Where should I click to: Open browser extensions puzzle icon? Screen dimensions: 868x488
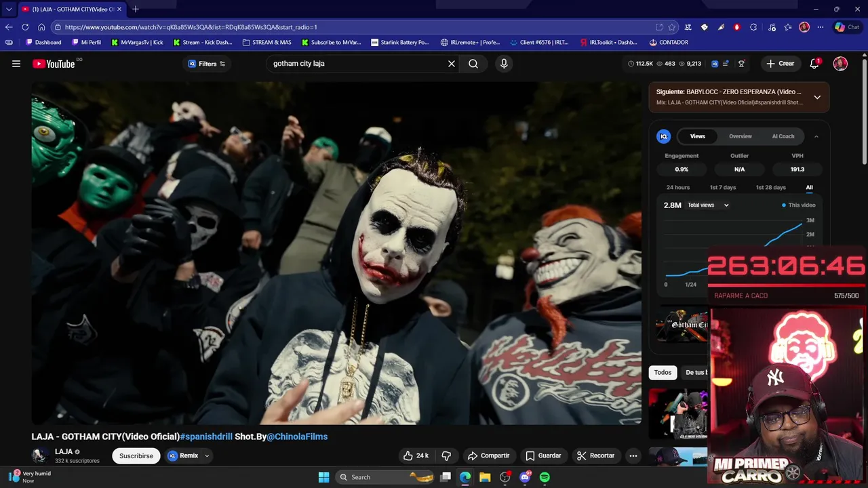(x=753, y=27)
